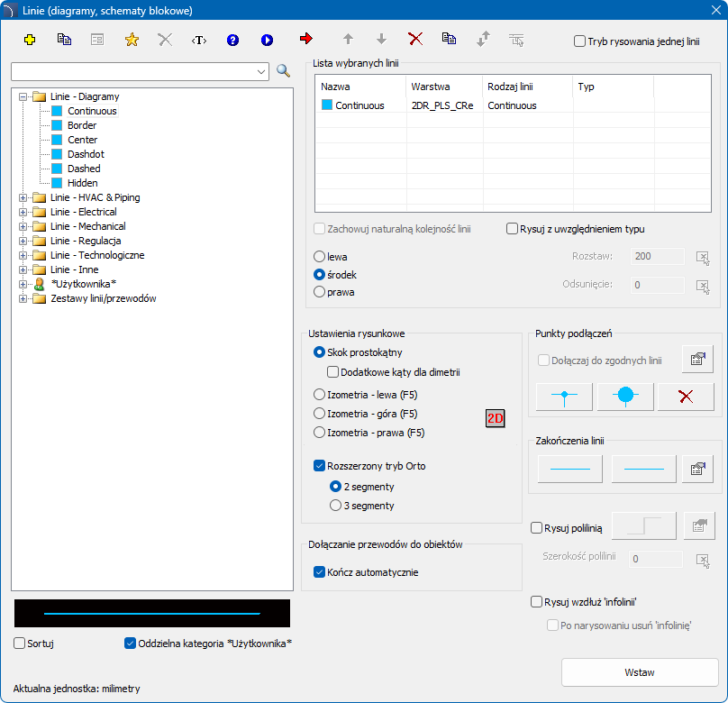Image resolution: width=728 pixels, height=703 pixels.
Task: Enable Tryb rysowania jednej linii checkbox
Action: pyautogui.click(x=579, y=41)
